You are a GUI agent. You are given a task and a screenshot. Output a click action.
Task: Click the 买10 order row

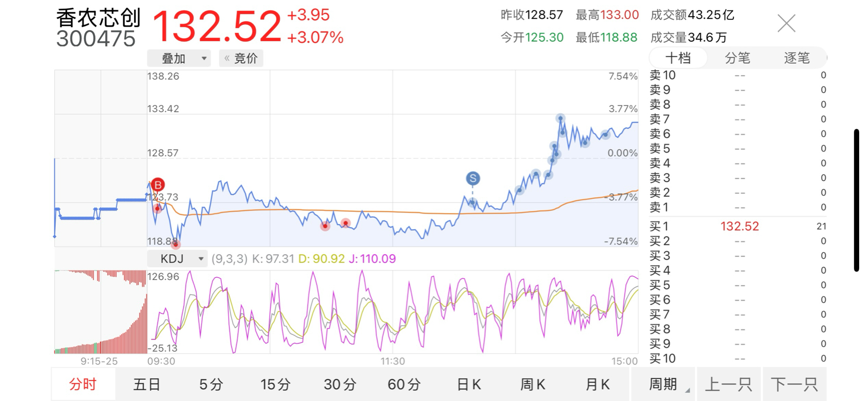point(738,359)
